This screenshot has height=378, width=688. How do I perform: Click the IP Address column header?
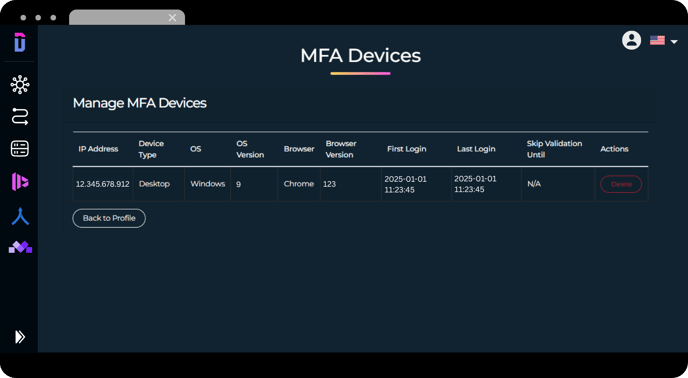click(x=98, y=149)
